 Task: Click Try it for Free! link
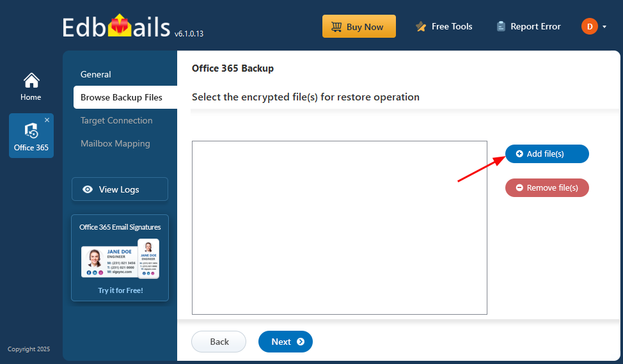tap(120, 290)
